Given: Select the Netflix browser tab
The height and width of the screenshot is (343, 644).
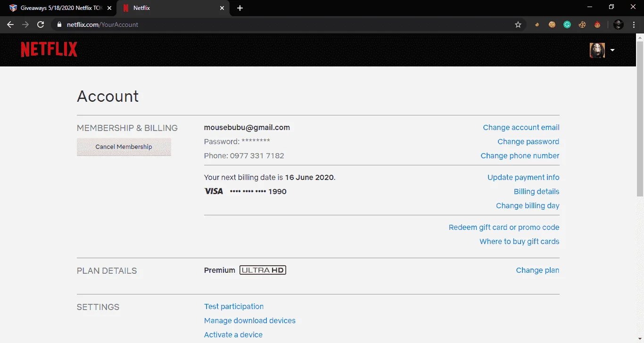Looking at the screenshot, I should click(173, 8).
